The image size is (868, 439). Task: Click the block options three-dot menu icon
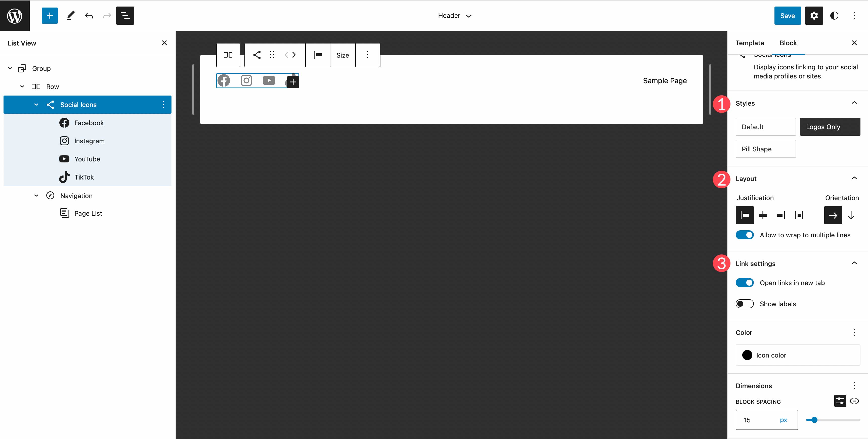(x=367, y=54)
